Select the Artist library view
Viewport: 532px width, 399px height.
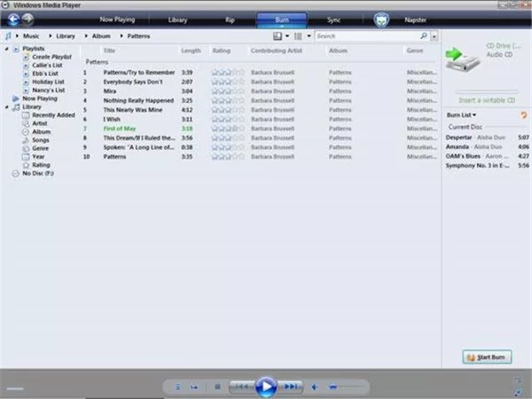coord(40,123)
